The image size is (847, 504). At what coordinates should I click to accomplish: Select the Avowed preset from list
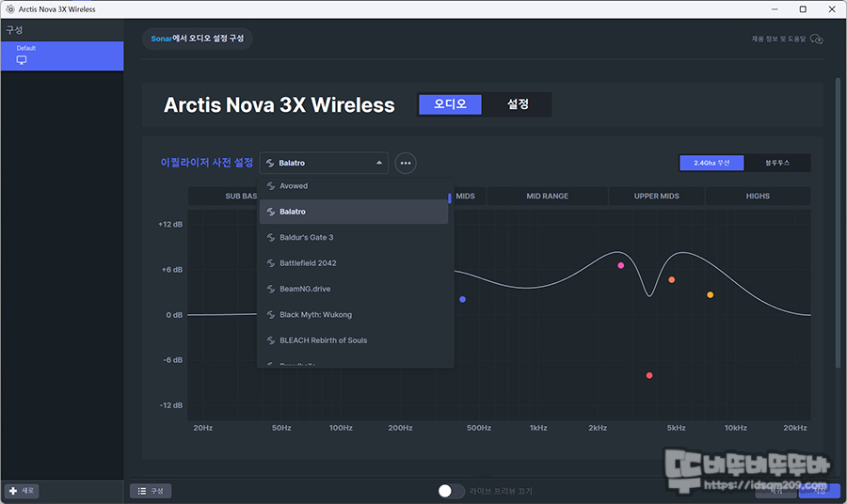pos(353,186)
